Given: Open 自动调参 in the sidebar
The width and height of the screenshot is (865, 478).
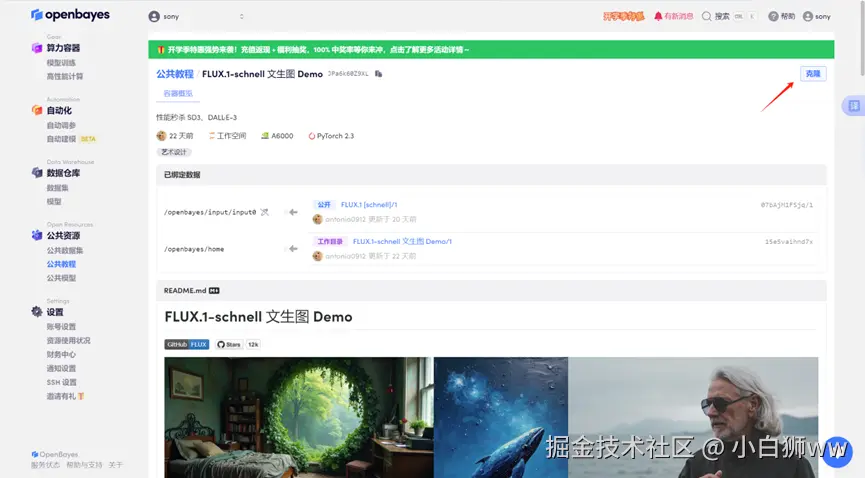Looking at the screenshot, I should click(x=61, y=125).
